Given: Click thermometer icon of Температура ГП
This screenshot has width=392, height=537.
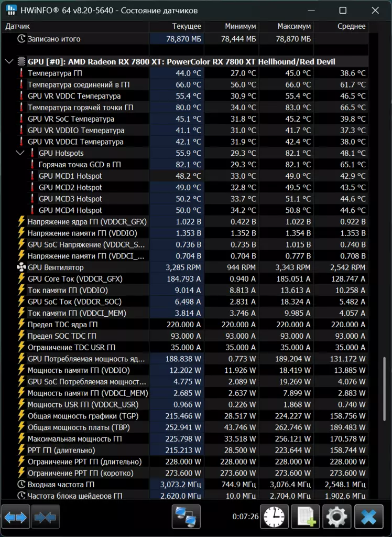Looking at the screenshot, I should [21, 73].
